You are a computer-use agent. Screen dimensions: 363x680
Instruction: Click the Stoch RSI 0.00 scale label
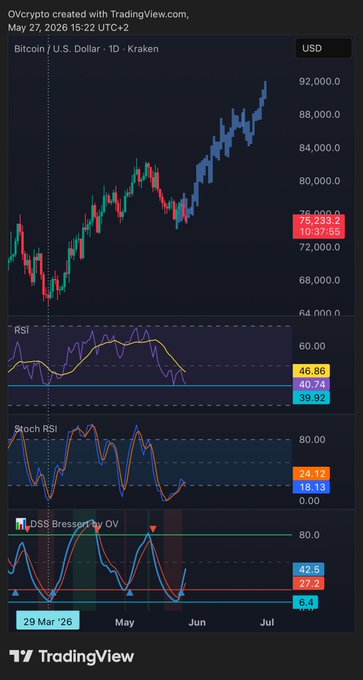(x=309, y=501)
